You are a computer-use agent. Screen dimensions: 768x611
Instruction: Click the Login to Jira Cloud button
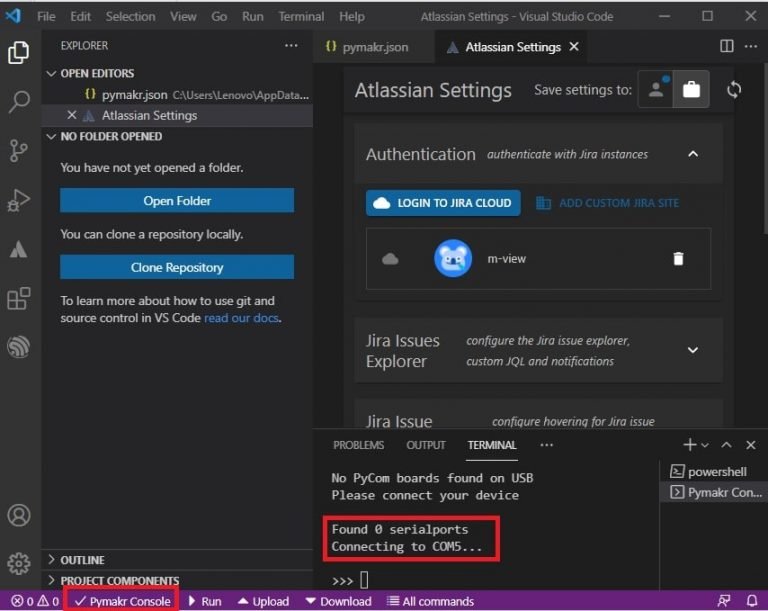443,203
